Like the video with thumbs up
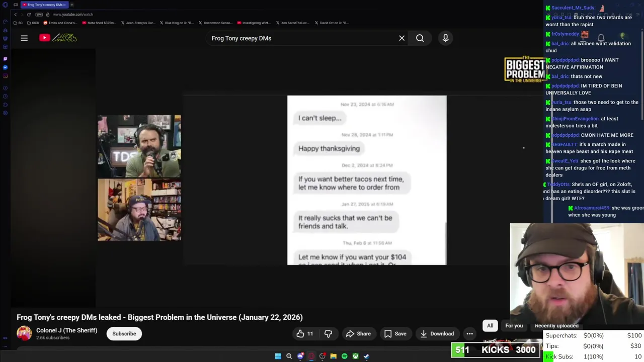Image resolution: width=644 pixels, height=362 pixels. pyautogui.click(x=305, y=334)
